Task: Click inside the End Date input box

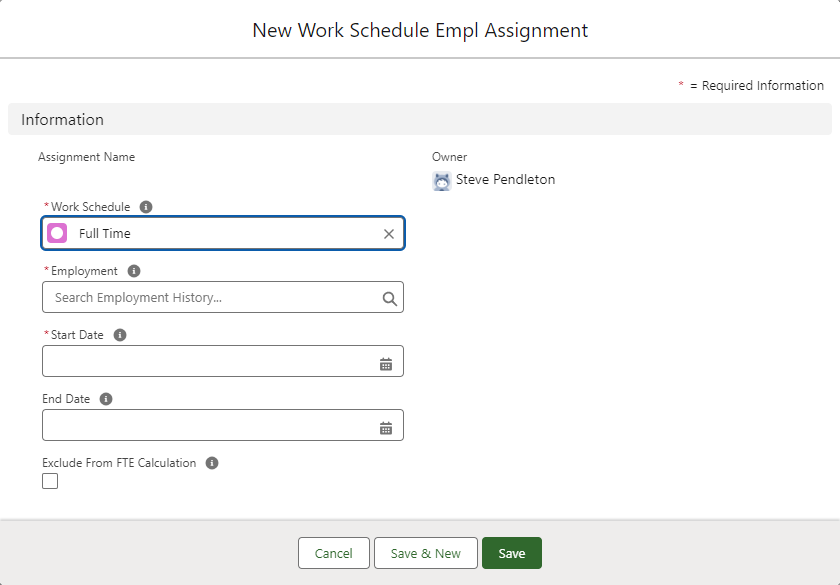Action: pyautogui.click(x=205, y=426)
